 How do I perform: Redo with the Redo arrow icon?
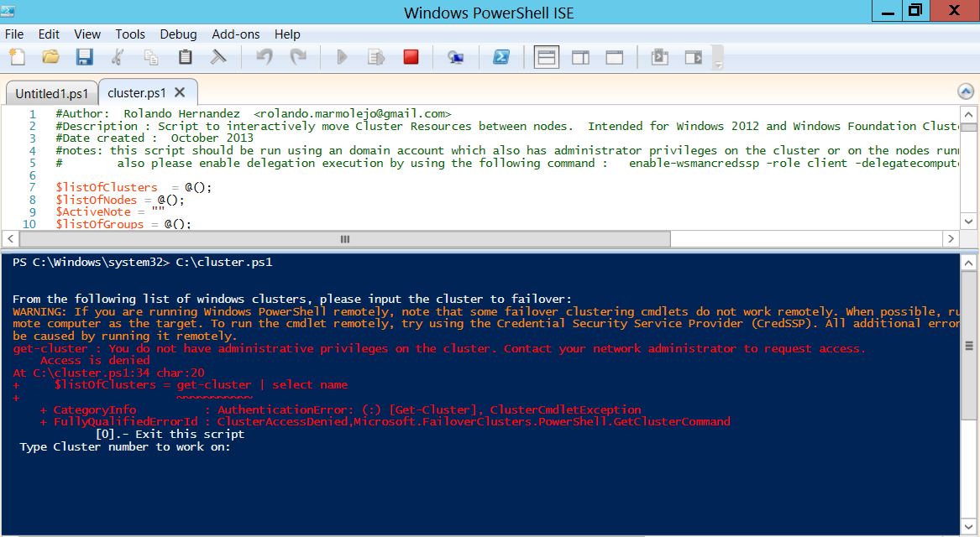298,57
